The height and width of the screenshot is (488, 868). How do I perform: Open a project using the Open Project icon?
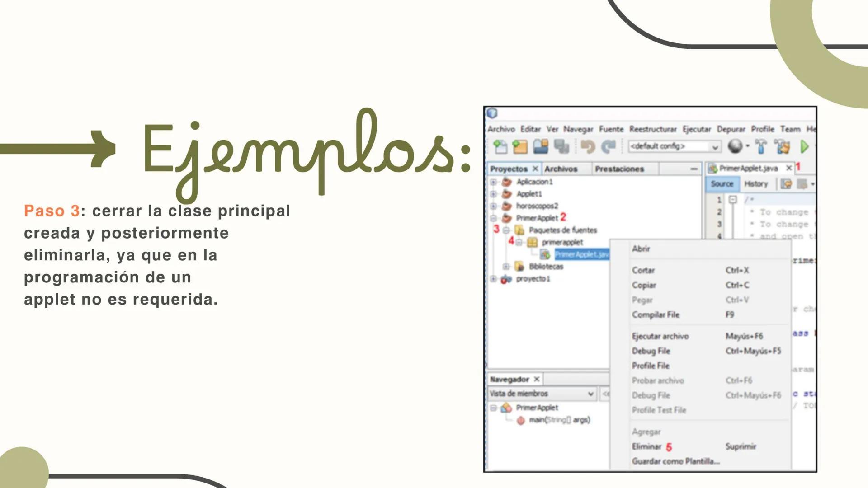point(542,146)
